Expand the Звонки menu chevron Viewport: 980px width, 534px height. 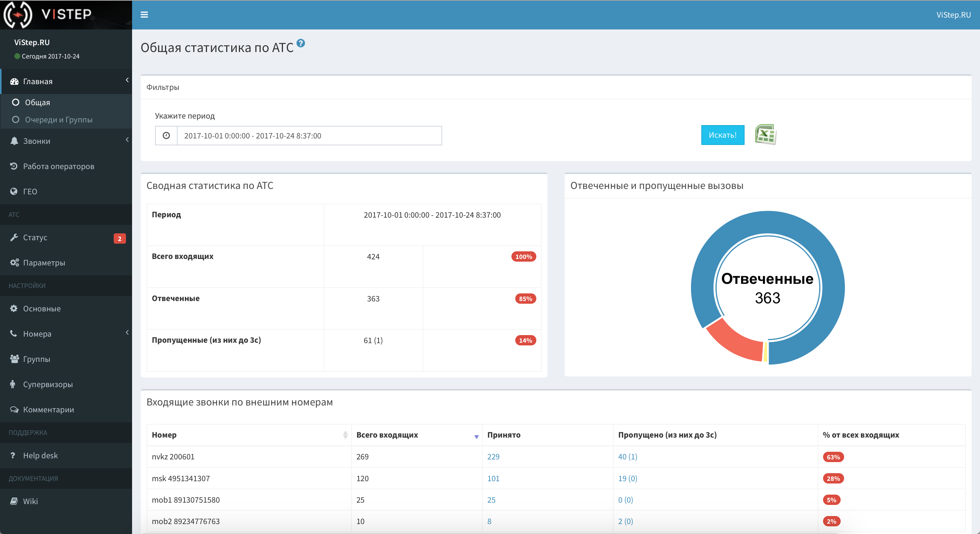127,140
